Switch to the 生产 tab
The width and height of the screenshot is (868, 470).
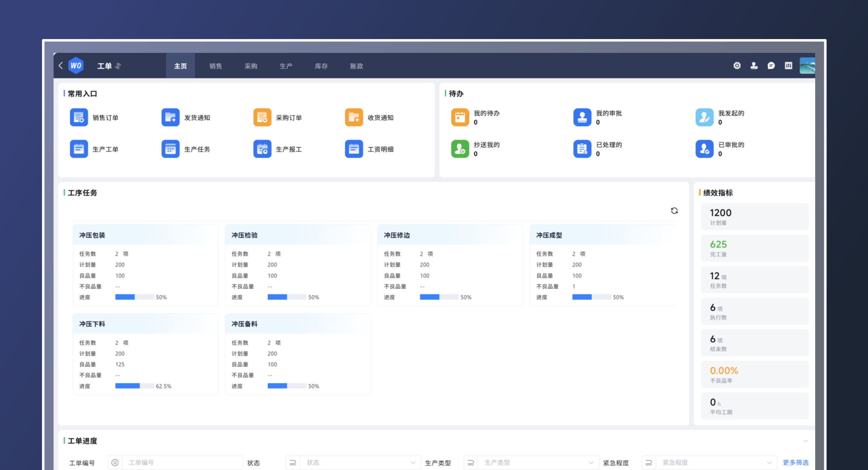pos(286,66)
